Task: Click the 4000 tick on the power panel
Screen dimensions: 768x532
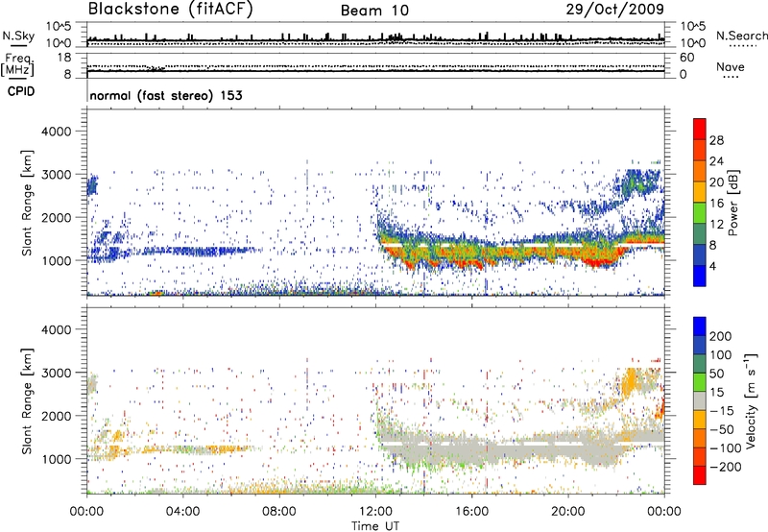Action: (56, 132)
